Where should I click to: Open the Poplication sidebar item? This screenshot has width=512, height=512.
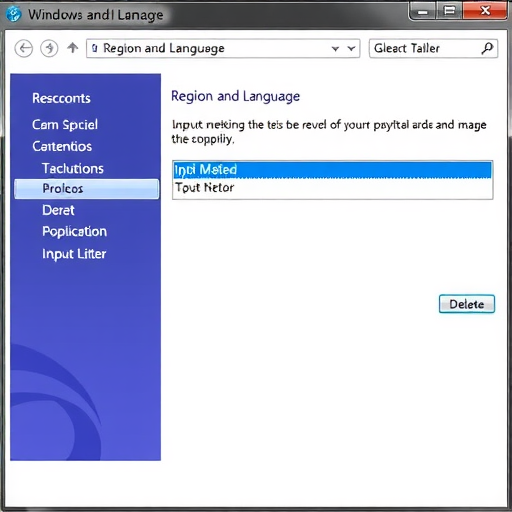pos(75,232)
